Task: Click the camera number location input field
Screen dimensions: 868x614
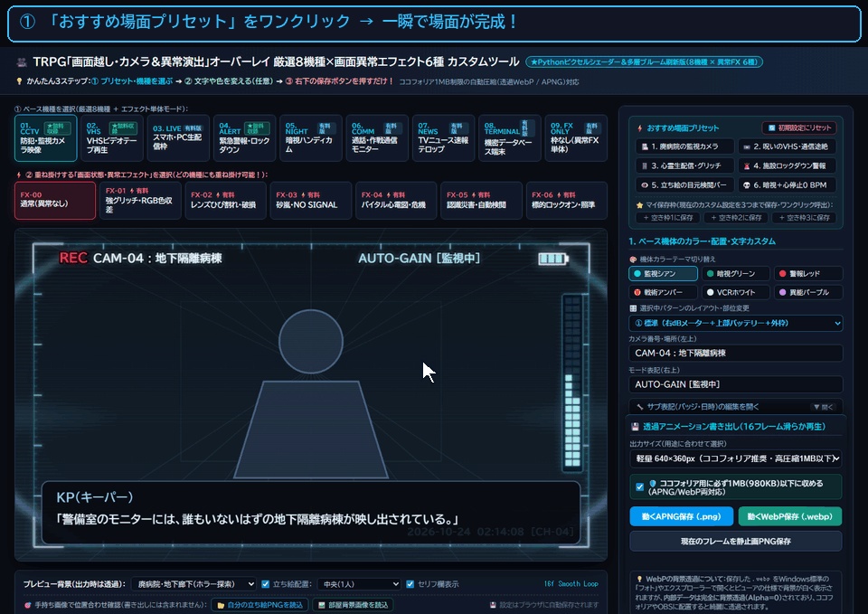Action: [x=736, y=354]
